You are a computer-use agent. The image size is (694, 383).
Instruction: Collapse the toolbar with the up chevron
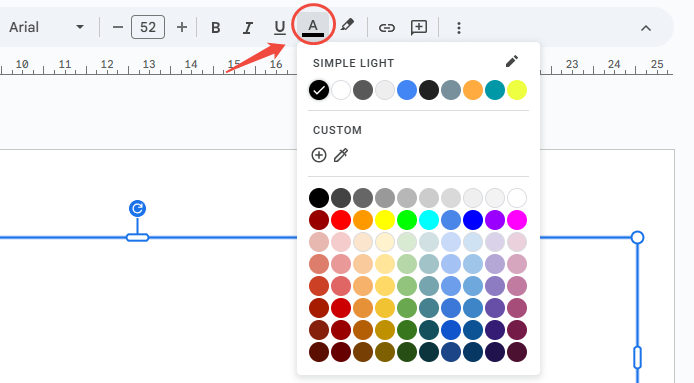tap(646, 28)
